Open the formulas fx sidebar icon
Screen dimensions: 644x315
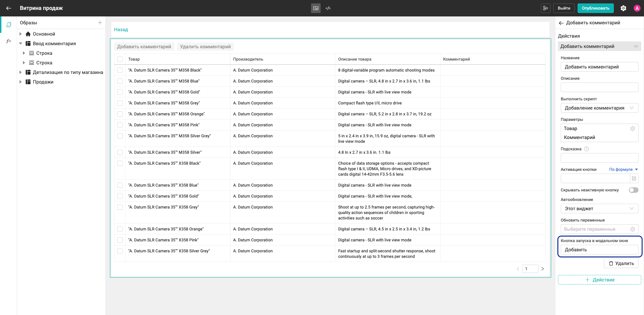tap(9, 41)
